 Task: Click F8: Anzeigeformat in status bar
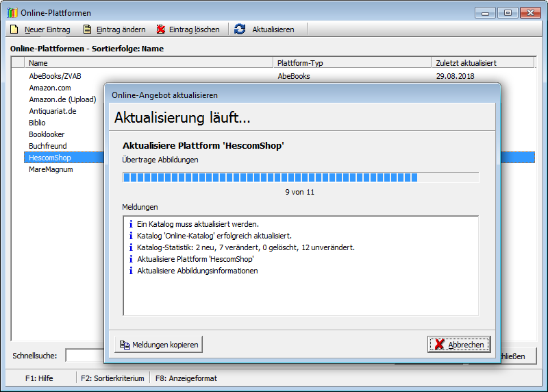click(186, 378)
